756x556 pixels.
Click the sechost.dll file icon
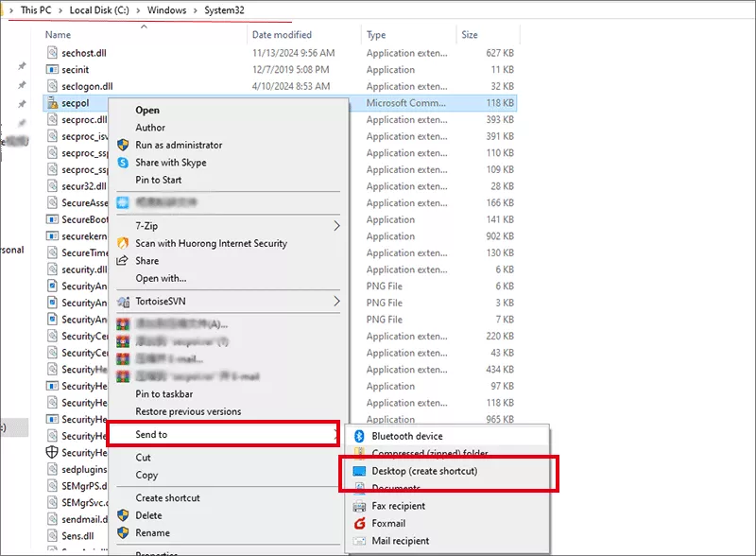click(x=52, y=53)
